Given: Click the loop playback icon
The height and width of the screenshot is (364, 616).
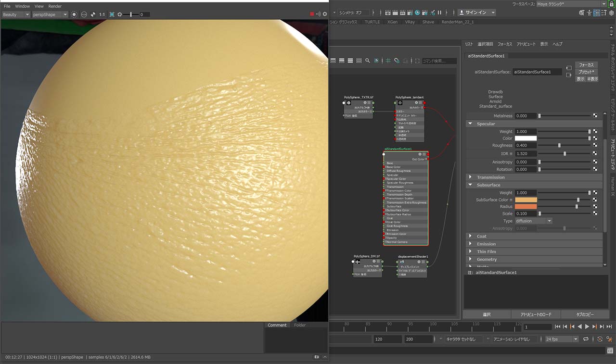Looking at the screenshot, I should pyautogui.click(x=586, y=339).
